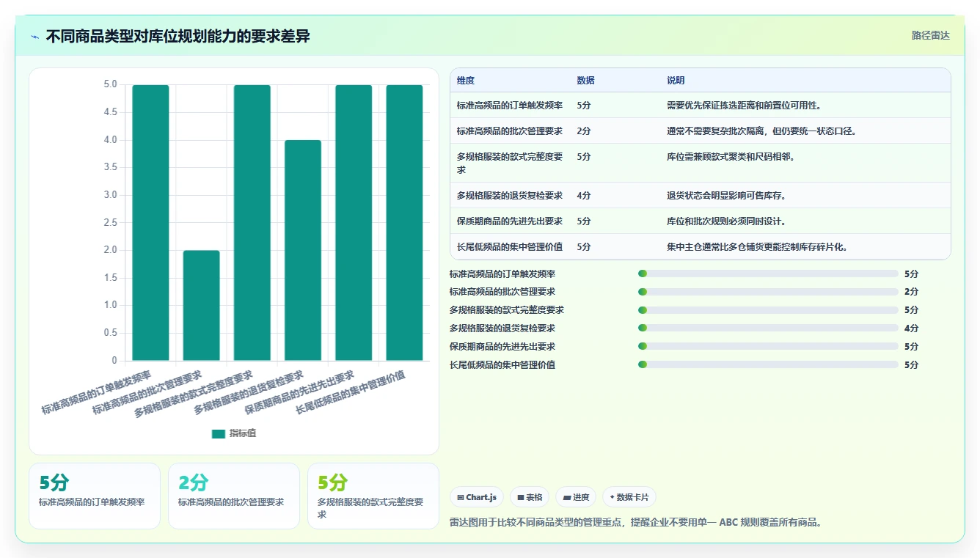Click the progress bar for 多规格服装的退货复检要求
980x558 pixels.
coord(768,328)
